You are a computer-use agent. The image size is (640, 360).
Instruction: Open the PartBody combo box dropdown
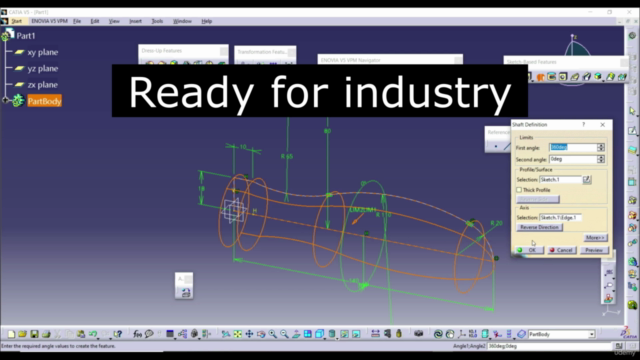[591, 334]
